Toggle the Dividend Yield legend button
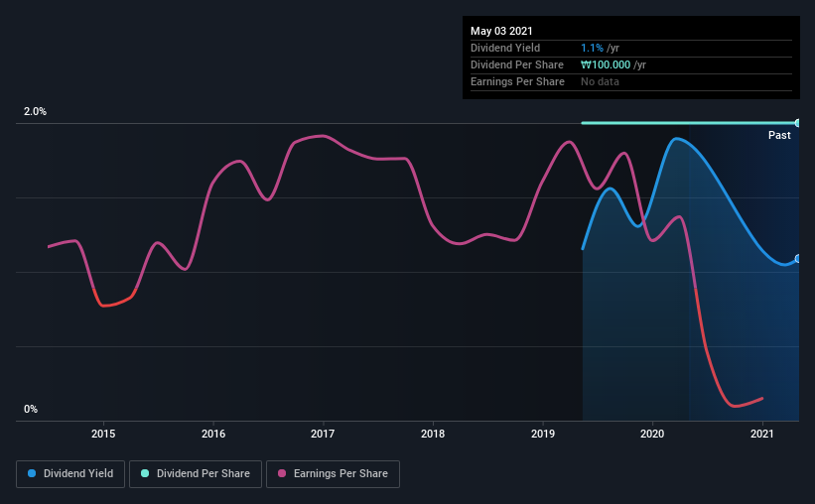The image size is (815, 504). [x=70, y=474]
